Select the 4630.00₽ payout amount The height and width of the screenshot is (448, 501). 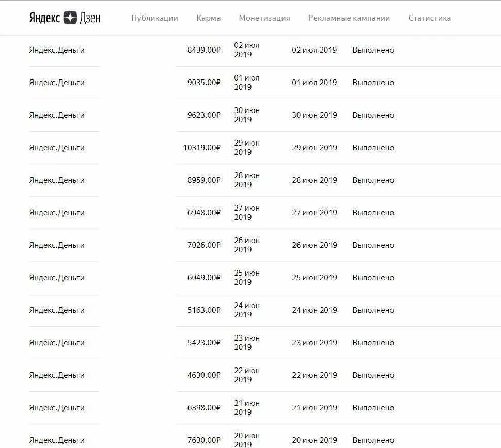(x=204, y=375)
